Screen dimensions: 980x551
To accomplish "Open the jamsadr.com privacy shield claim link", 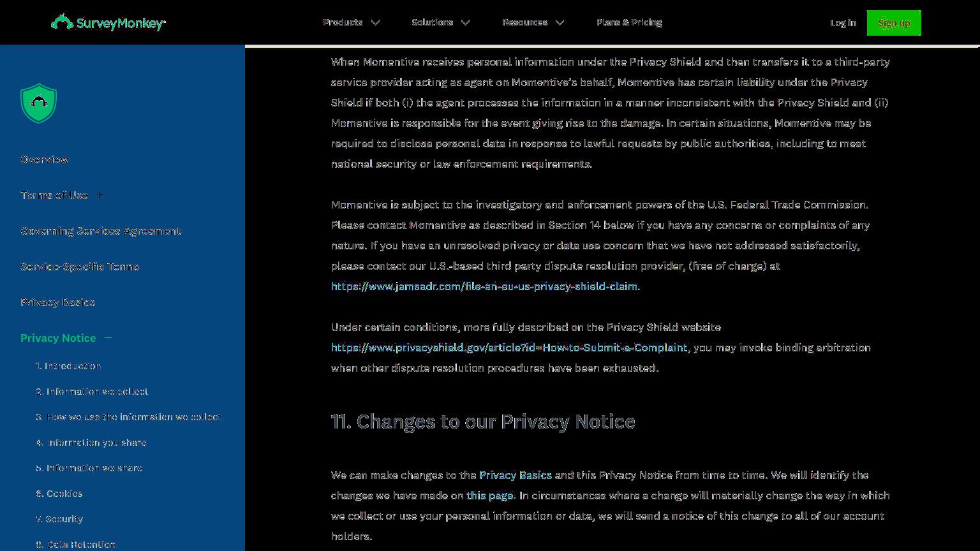I will (x=484, y=286).
